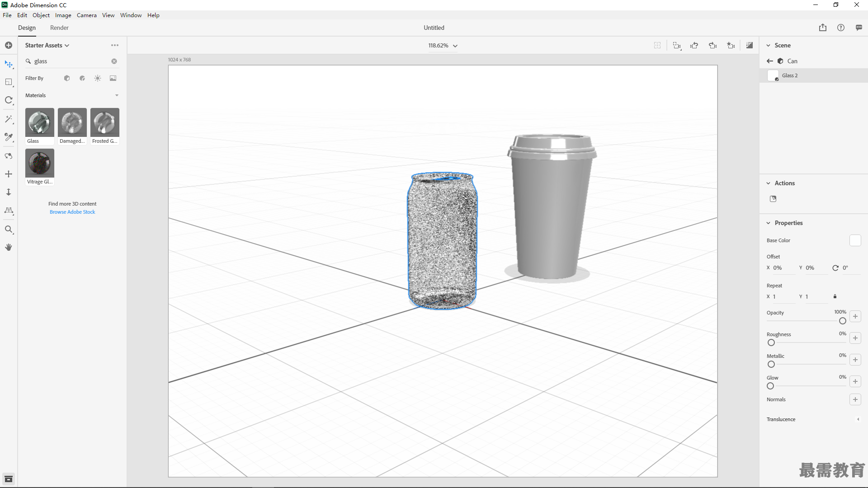
Task: Open the 118.62% zoom dropdown
Action: (x=443, y=46)
